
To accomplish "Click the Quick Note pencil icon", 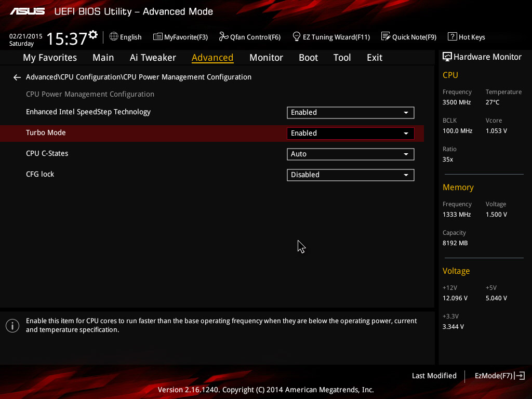I will click(x=386, y=36).
